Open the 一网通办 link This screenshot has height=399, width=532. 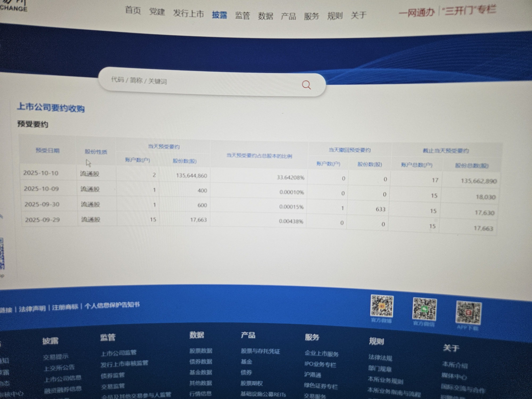coord(416,13)
